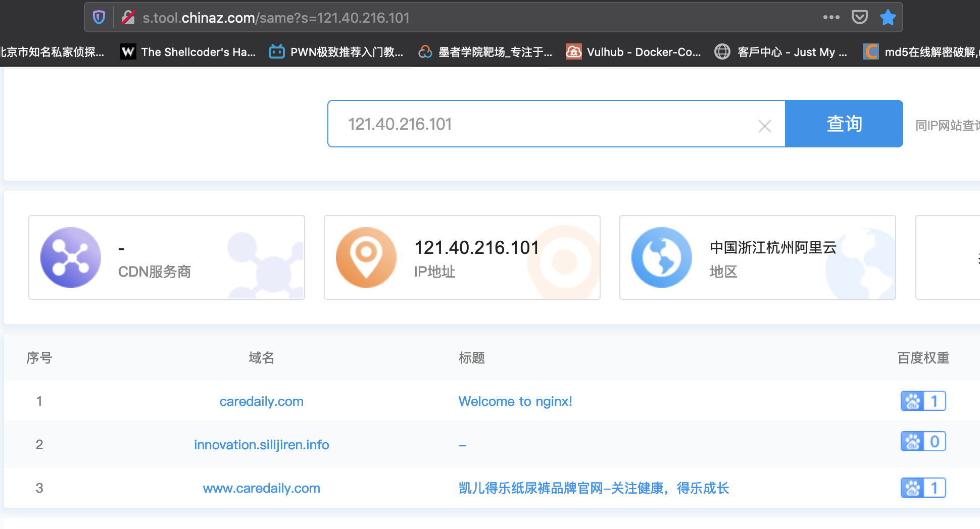This screenshot has width=980, height=529.
Task: Clear the search box with X icon
Action: click(x=764, y=126)
